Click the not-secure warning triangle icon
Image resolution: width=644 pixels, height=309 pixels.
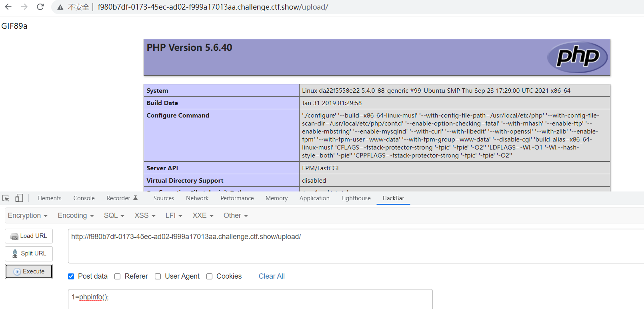click(60, 7)
